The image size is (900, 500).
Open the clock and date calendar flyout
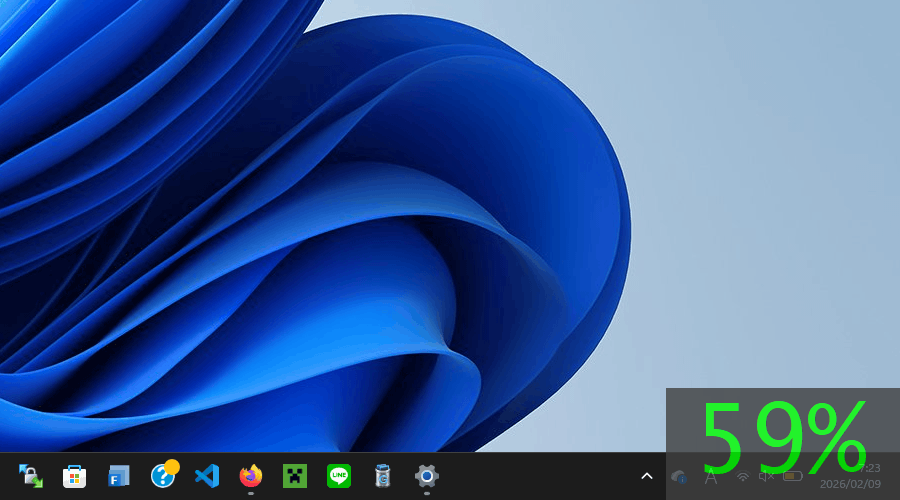point(850,476)
